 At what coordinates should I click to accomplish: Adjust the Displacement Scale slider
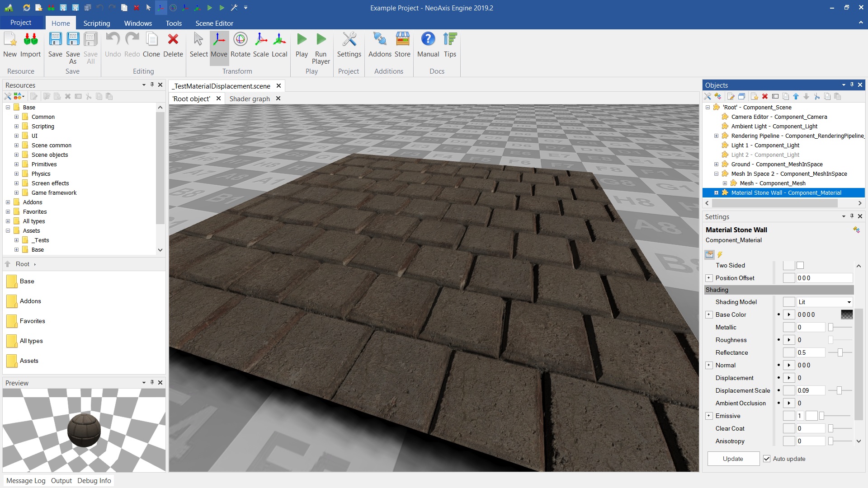click(x=839, y=390)
